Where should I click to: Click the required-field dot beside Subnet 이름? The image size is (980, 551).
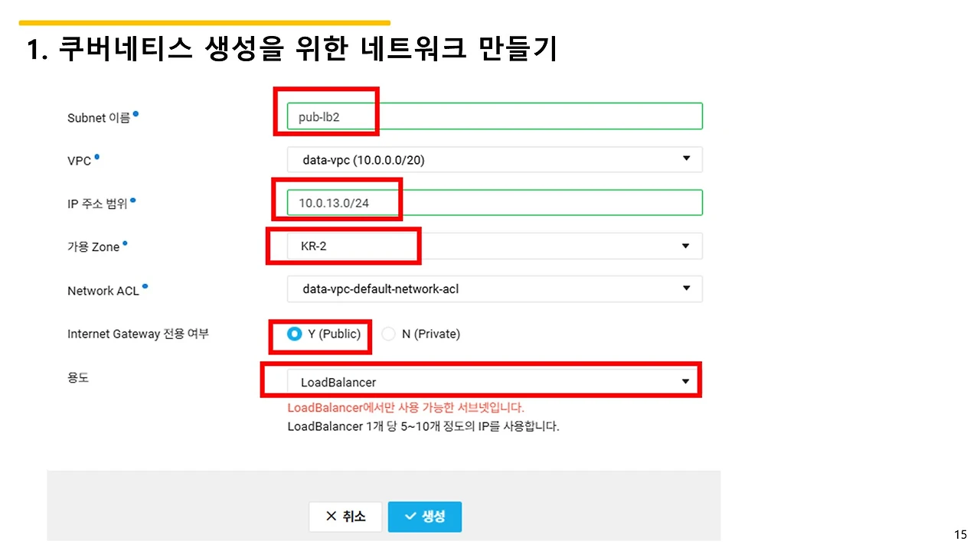(x=136, y=112)
